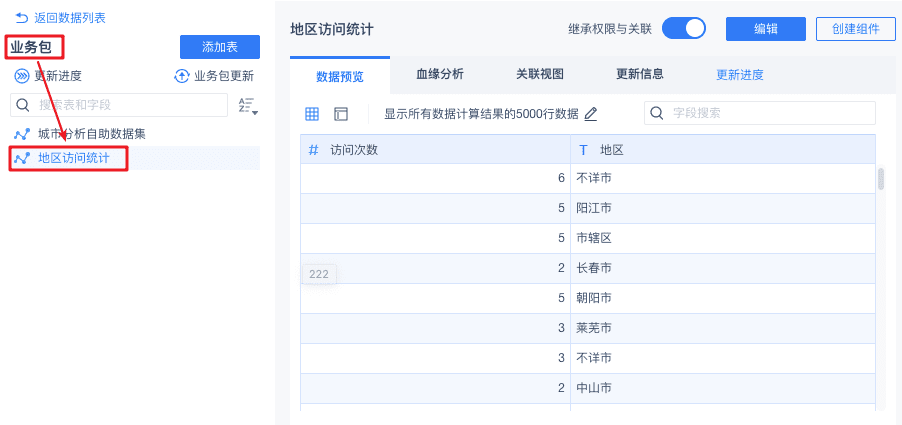The height and width of the screenshot is (425, 902).
Task: Click the T text type icon of 地区
Action: point(583,150)
